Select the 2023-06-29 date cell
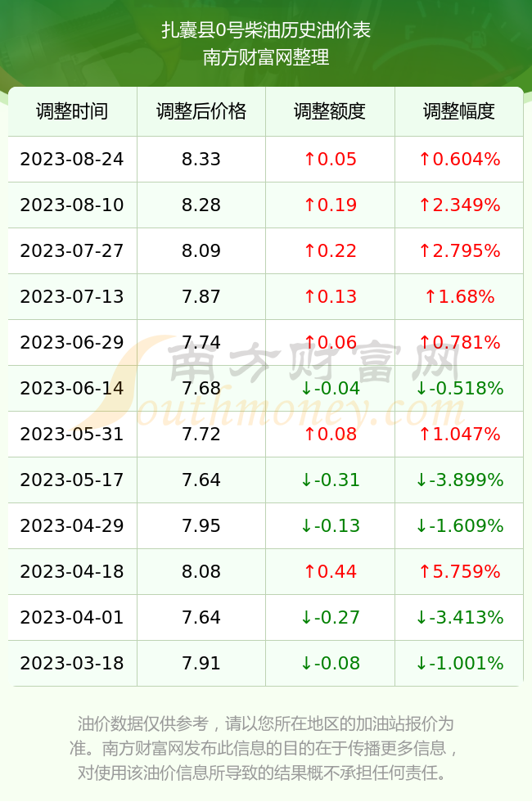Image resolution: width=532 pixels, height=802 pixels. pos(72,342)
